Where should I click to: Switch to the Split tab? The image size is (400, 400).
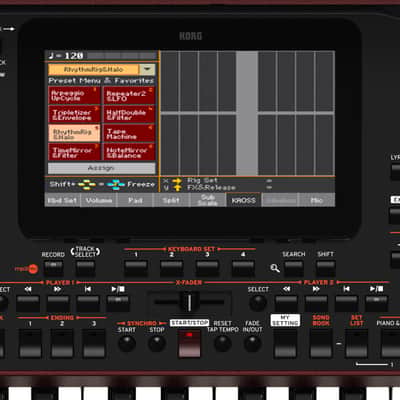[171, 200]
